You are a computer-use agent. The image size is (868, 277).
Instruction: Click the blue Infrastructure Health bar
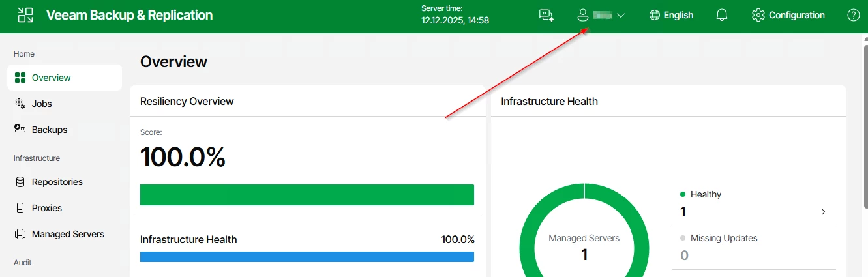click(x=307, y=257)
